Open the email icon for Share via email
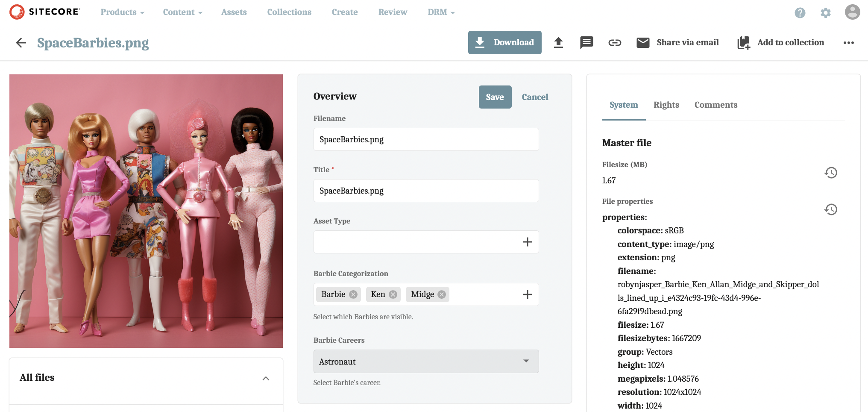 [x=643, y=42]
